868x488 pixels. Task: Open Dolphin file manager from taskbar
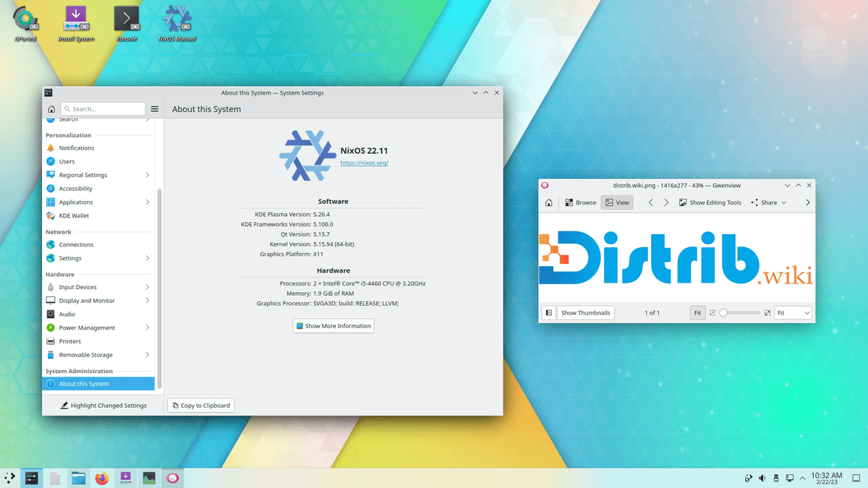pos(79,477)
